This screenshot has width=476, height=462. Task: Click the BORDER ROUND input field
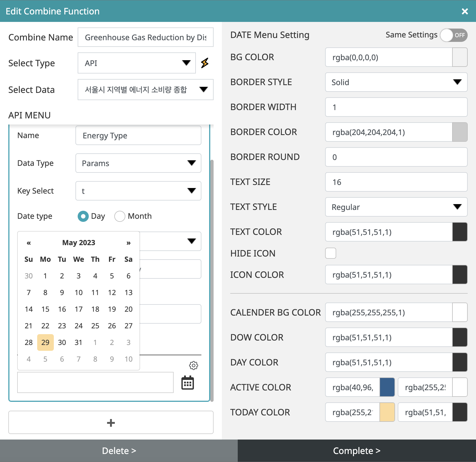(x=396, y=157)
